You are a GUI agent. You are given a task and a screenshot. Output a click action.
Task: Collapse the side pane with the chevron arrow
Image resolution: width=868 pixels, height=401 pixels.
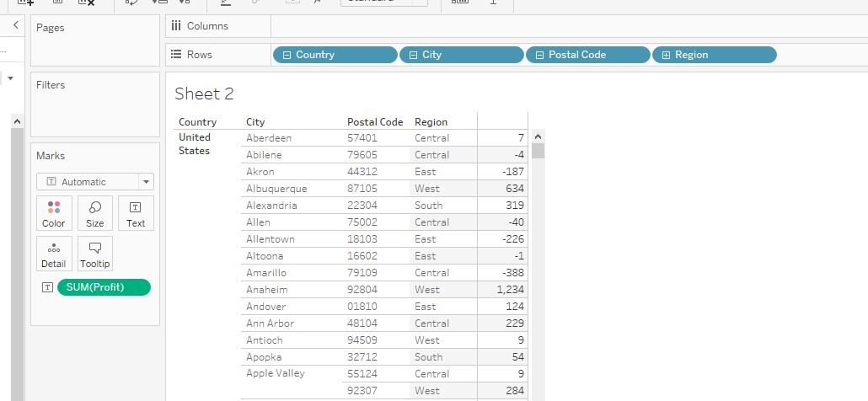tap(15, 25)
